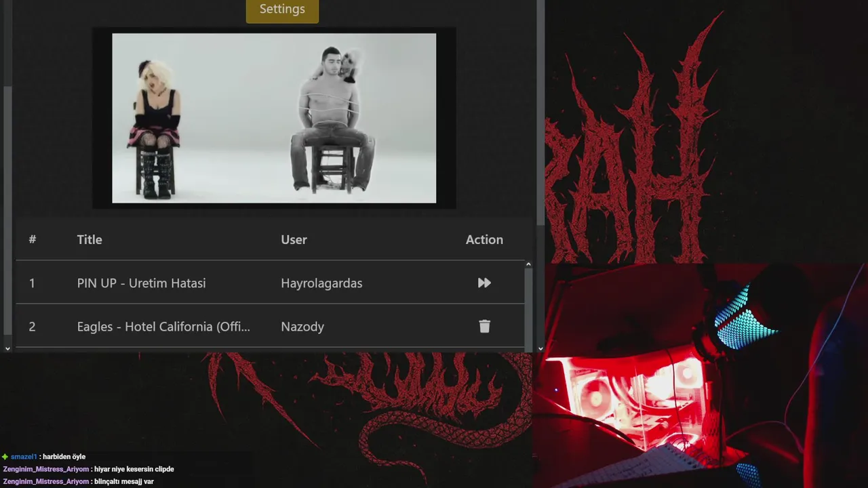Viewport: 868px width, 488px height.
Task: Click the queue list scroll-up arrow
Action: pos(528,264)
